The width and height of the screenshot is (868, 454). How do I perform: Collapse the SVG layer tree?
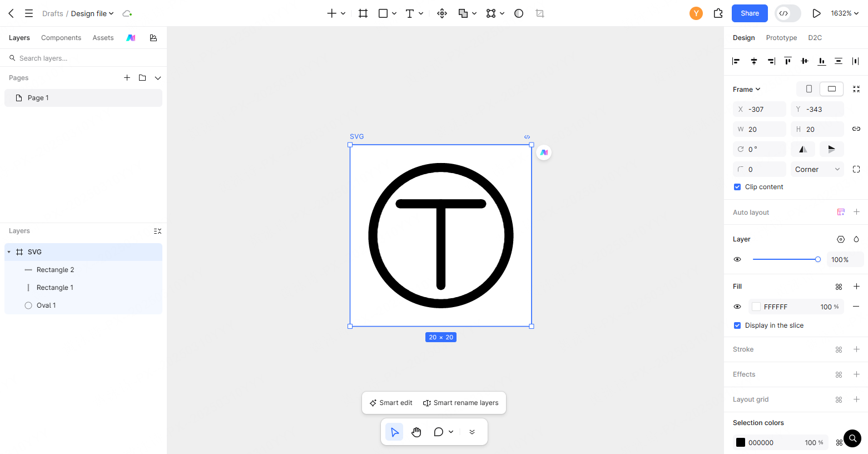click(9, 252)
